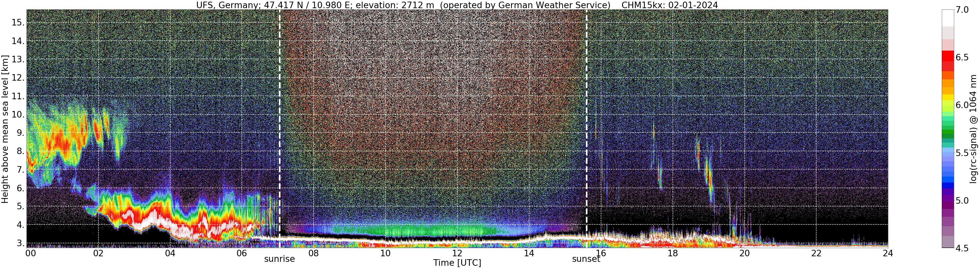Click the 'Time [UTC]' axis label
The height and width of the screenshot is (269, 980).
tap(457, 263)
